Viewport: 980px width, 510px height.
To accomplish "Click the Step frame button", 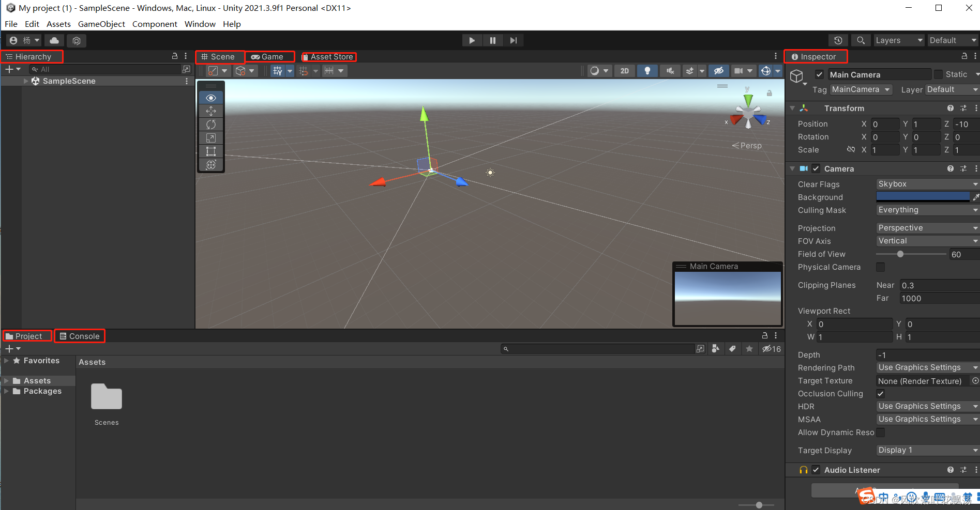I will (513, 40).
